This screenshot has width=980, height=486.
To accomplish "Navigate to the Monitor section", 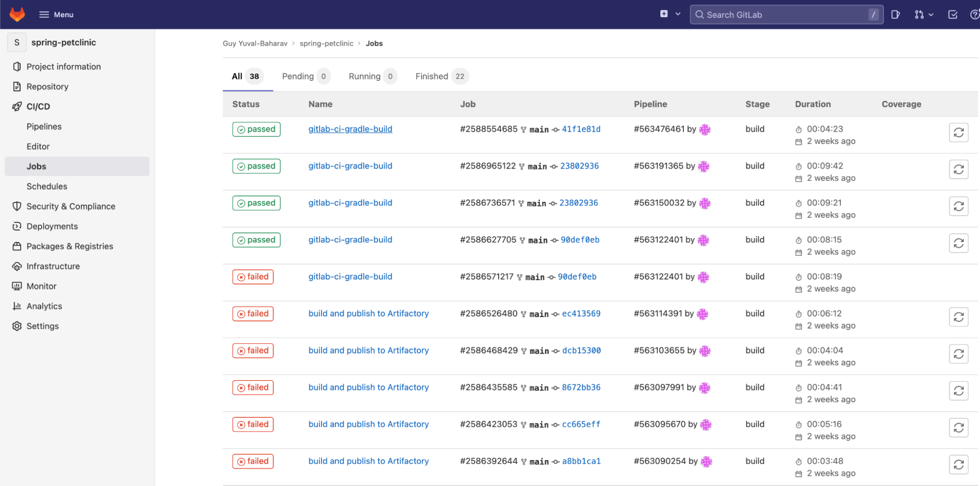I will [41, 286].
